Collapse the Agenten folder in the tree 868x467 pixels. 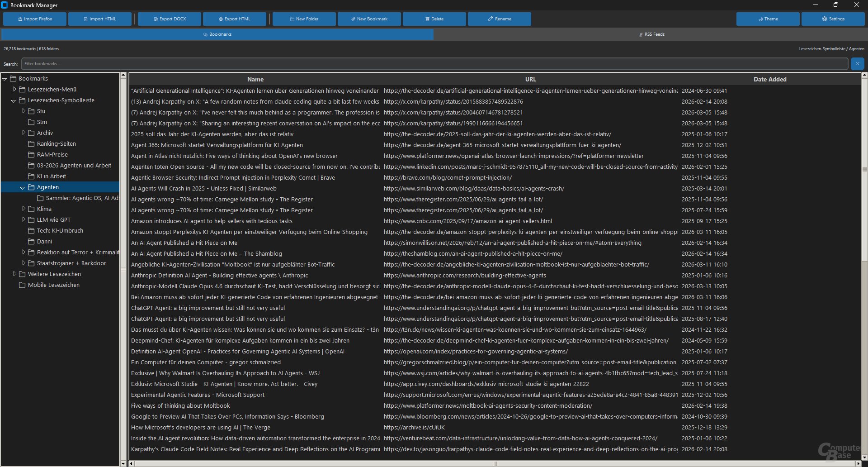(23, 187)
